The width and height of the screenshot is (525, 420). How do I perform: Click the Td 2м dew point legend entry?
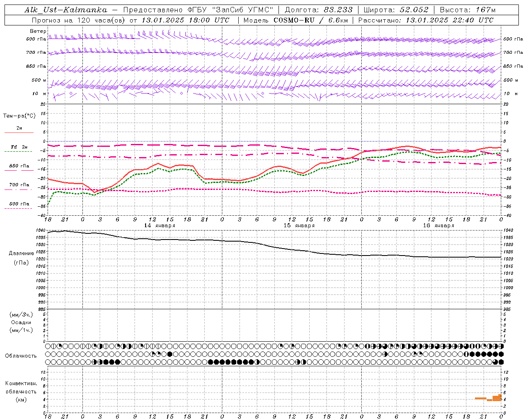point(19,147)
